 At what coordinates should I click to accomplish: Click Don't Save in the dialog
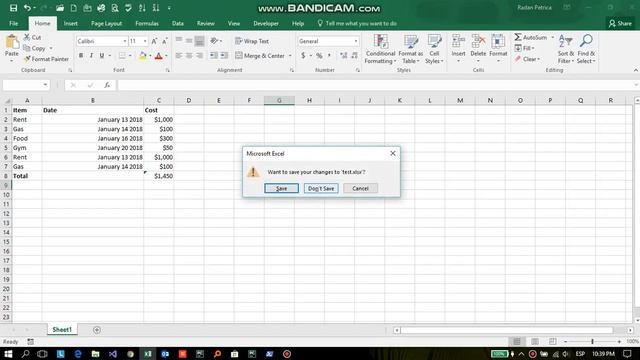point(321,188)
